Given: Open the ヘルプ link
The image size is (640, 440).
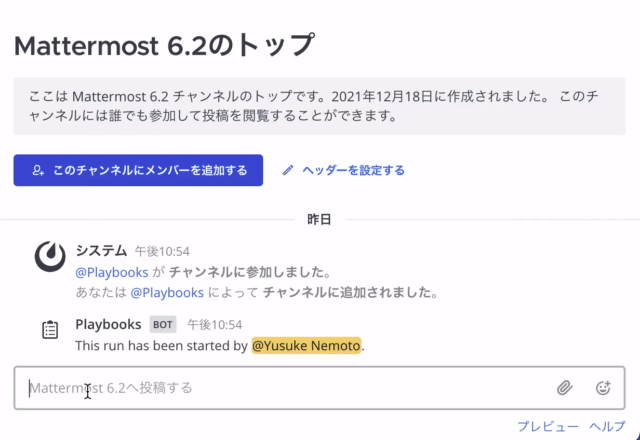Looking at the screenshot, I should pos(607,426).
